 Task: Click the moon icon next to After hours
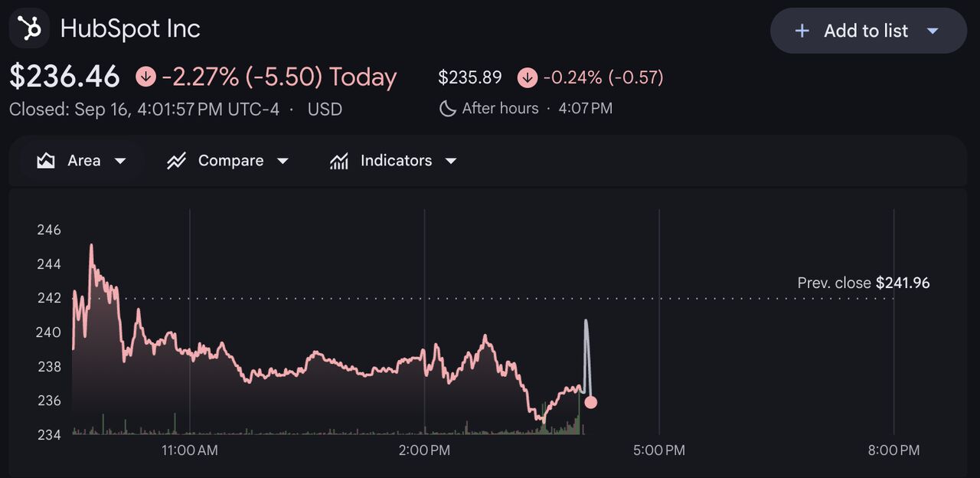point(447,109)
